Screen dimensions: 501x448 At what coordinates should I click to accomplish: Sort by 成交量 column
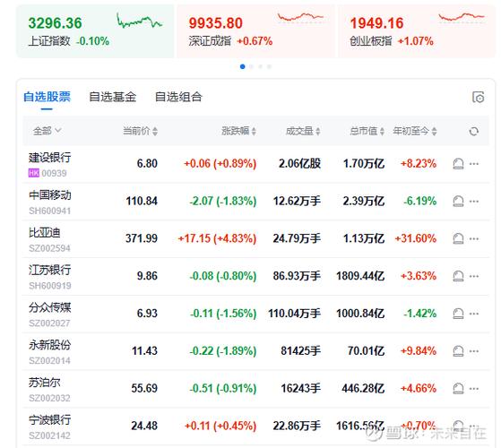coord(303,131)
